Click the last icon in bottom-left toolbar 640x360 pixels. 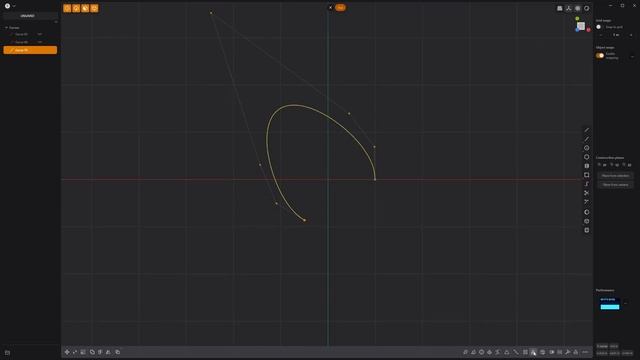[x=118, y=352]
